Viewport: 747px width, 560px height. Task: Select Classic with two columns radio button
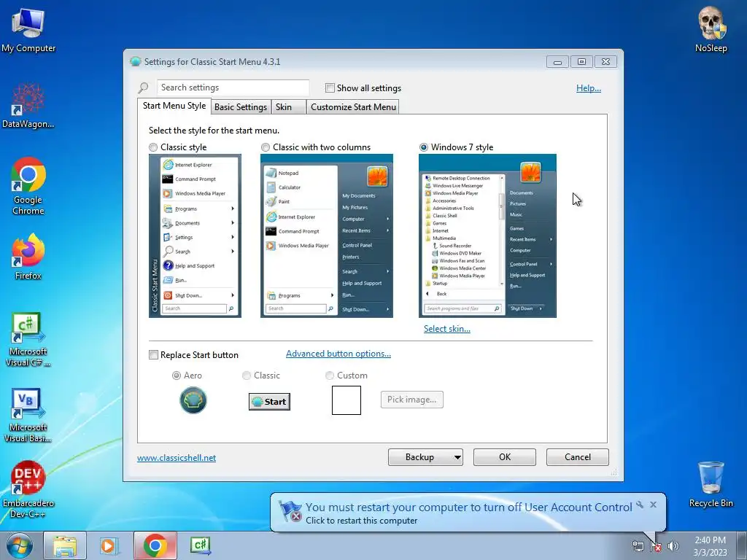(x=266, y=147)
